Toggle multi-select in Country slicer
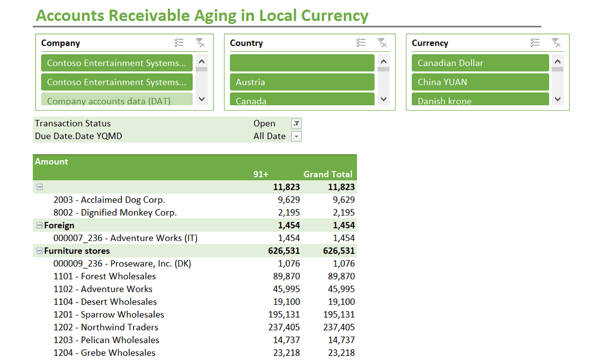 pyautogui.click(x=361, y=43)
